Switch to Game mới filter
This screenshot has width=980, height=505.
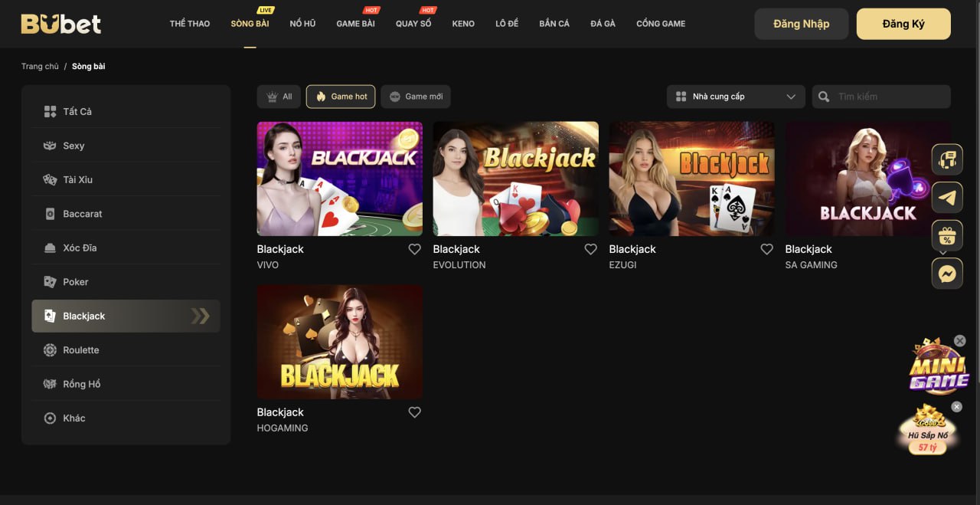click(416, 97)
